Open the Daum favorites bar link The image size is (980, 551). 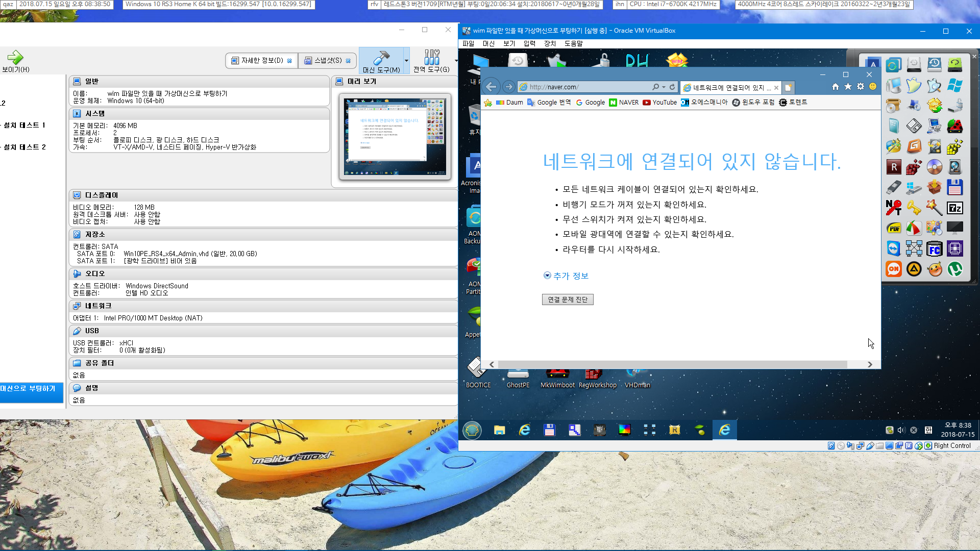pyautogui.click(x=510, y=103)
